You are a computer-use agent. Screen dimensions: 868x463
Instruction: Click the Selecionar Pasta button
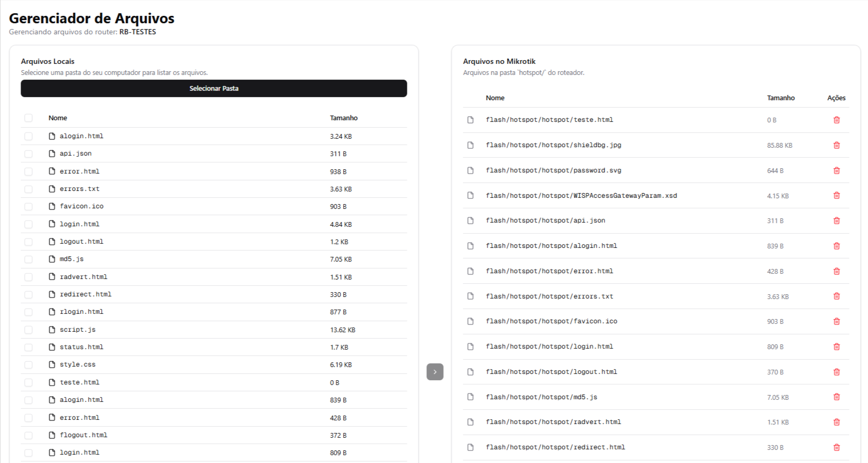pos(213,89)
